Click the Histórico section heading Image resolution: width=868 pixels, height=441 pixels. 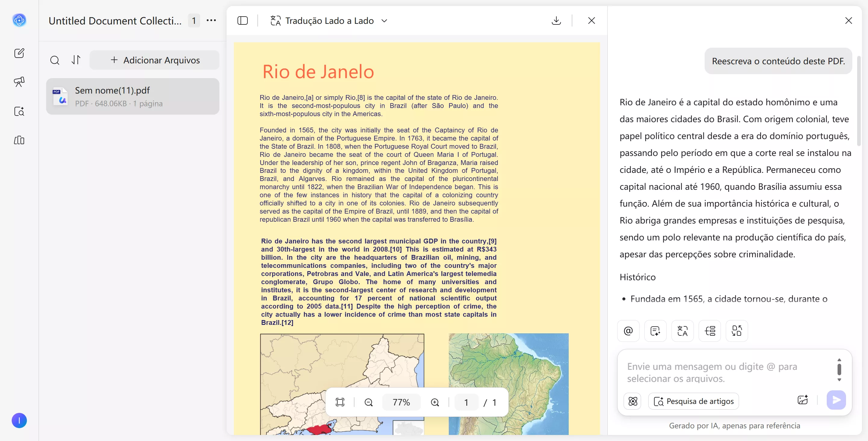pos(637,277)
